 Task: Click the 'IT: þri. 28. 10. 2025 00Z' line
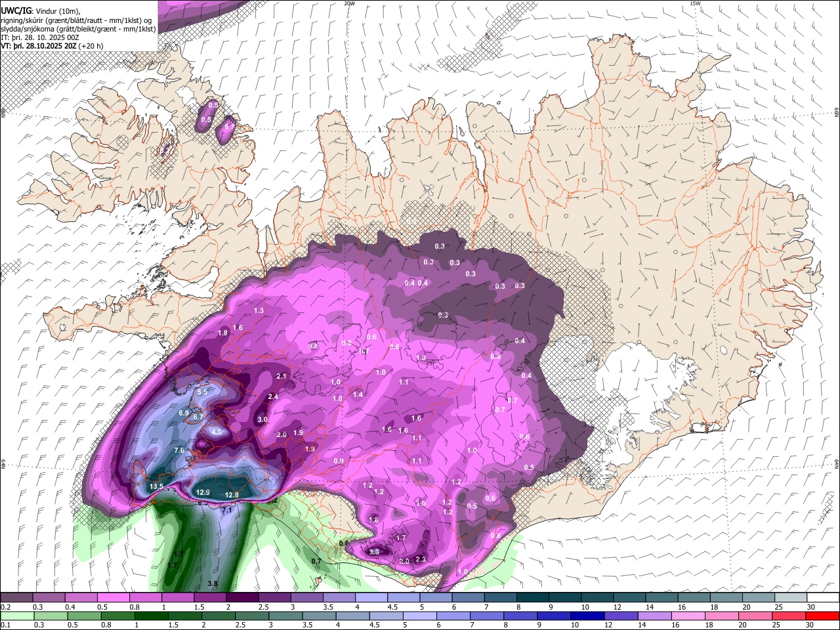point(41,37)
